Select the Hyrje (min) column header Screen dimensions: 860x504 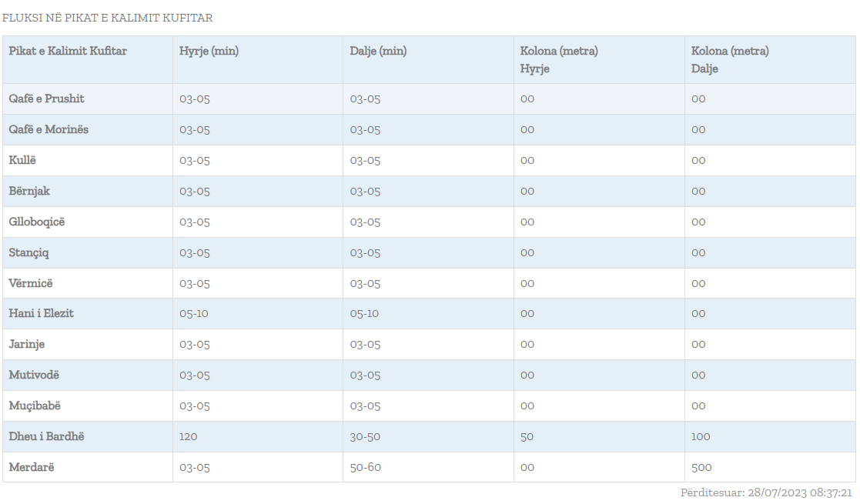tap(209, 51)
